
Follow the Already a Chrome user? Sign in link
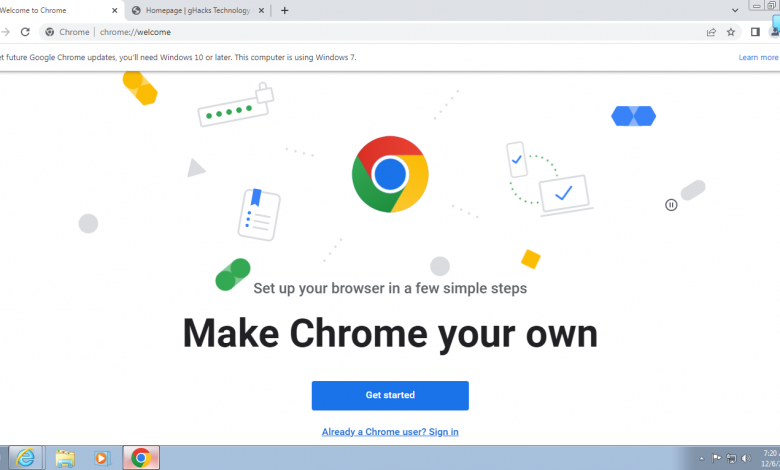coord(390,432)
